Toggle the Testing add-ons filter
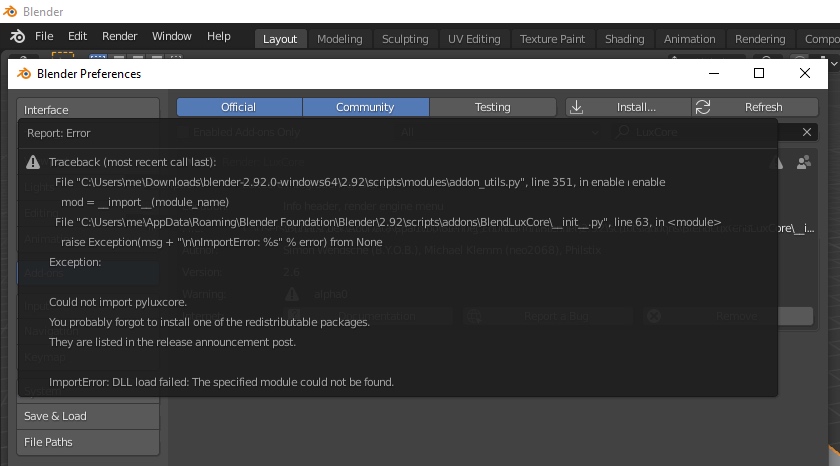This screenshot has width=840, height=466. (x=492, y=107)
